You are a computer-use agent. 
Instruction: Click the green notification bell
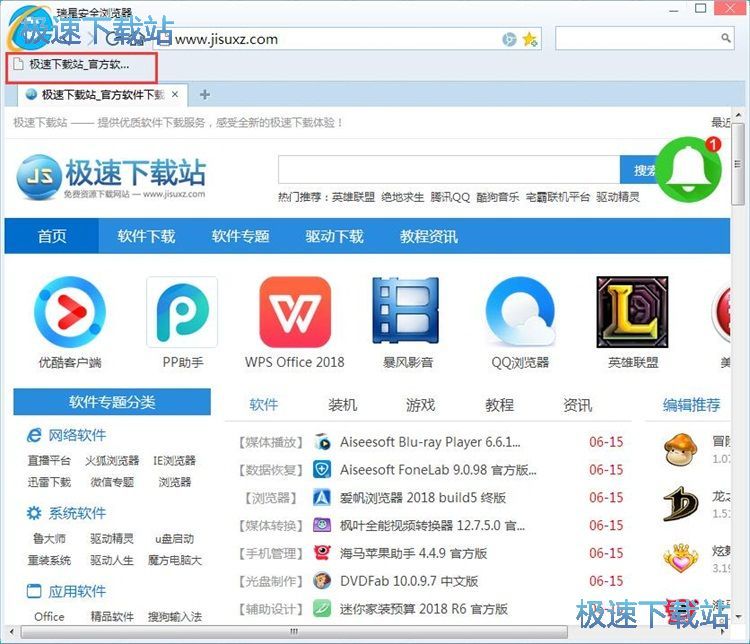(689, 171)
